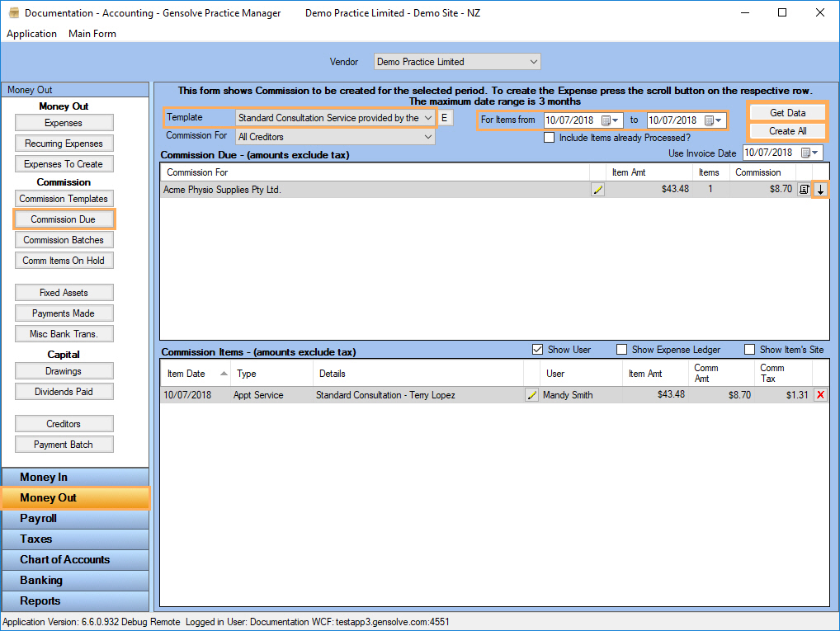Tick Include Items already Processed checkbox

(x=549, y=138)
